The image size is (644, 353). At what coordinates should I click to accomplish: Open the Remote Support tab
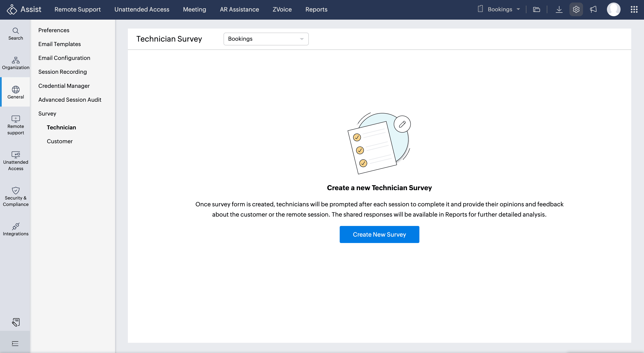78,10
